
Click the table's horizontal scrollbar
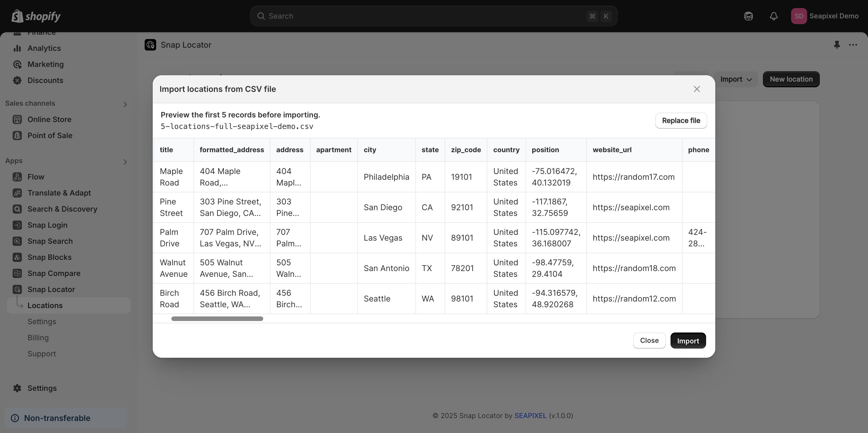click(x=217, y=319)
